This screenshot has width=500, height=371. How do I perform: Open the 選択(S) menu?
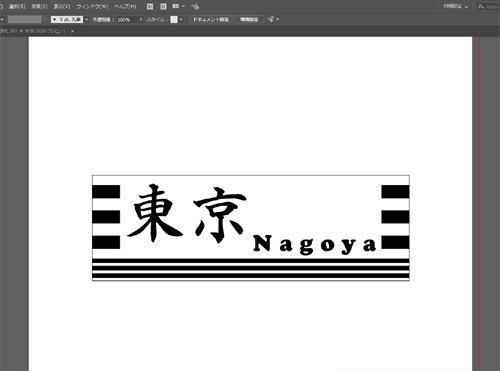coord(17,6)
